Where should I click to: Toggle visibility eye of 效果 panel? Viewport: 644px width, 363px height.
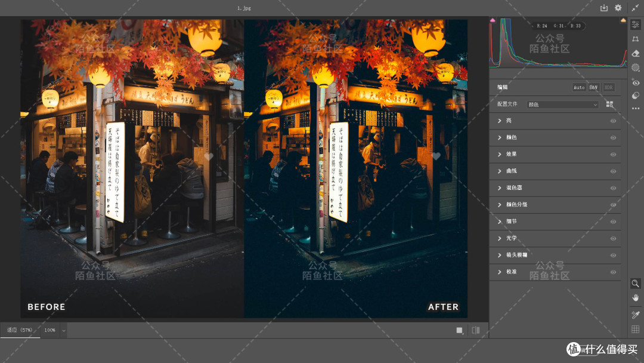pyautogui.click(x=613, y=155)
